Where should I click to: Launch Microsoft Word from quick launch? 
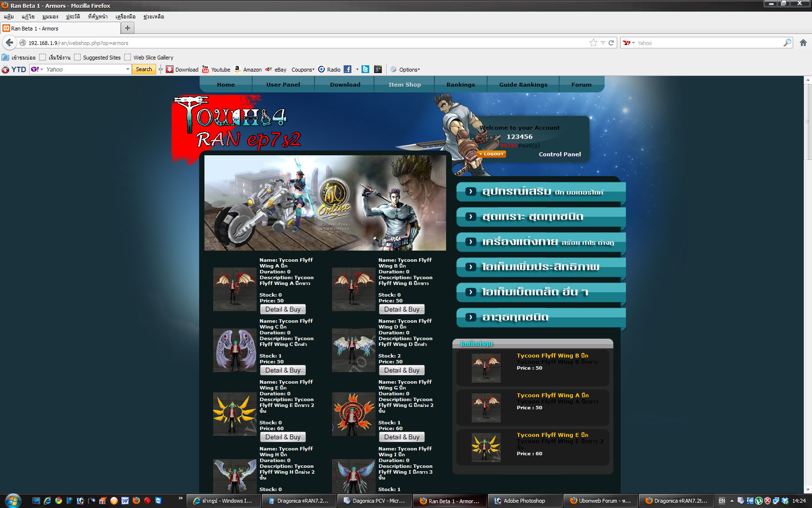point(125,501)
